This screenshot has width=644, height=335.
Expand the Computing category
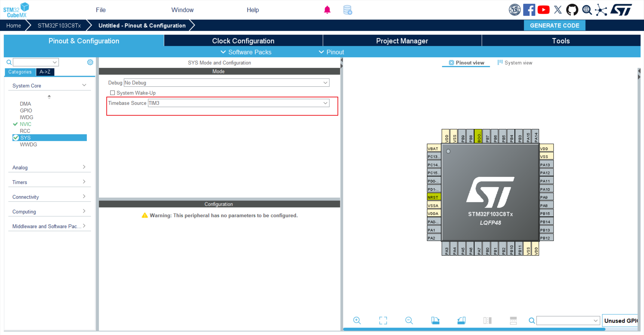click(x=49, y=211)
